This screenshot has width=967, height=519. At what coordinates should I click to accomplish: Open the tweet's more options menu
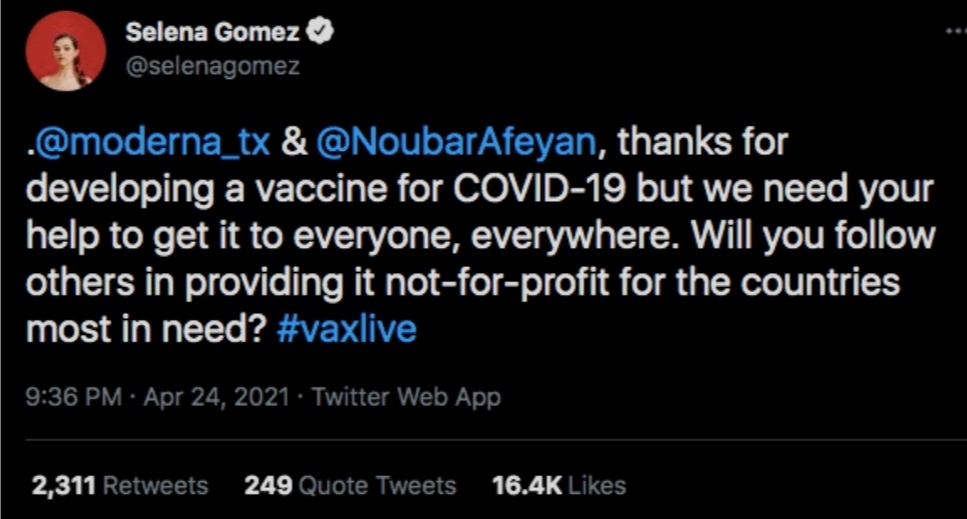[x=955, y=32]
